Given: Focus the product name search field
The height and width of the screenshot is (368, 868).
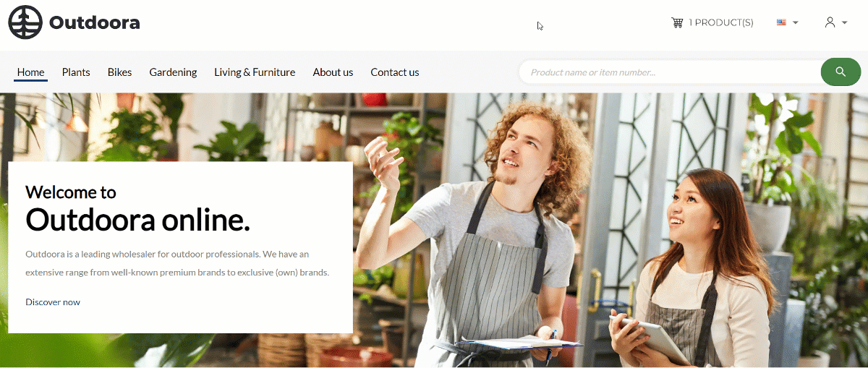Looking at the screenshot, I should coord(670,72).
